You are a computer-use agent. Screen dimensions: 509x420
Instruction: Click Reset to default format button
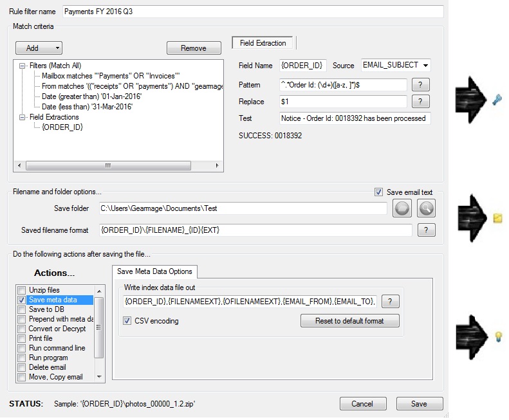pos(349,321)
